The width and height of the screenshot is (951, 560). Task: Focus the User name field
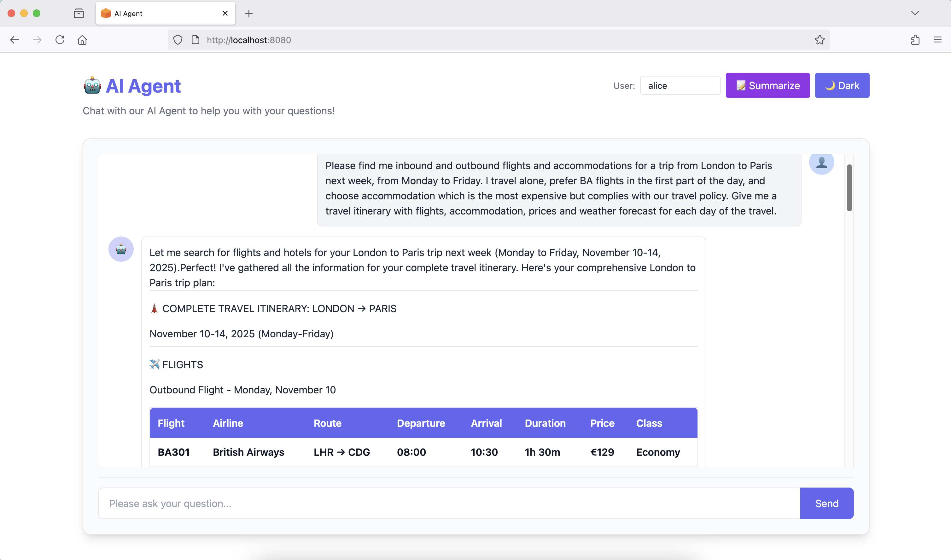pyautogui.click(x=680, y=86)
